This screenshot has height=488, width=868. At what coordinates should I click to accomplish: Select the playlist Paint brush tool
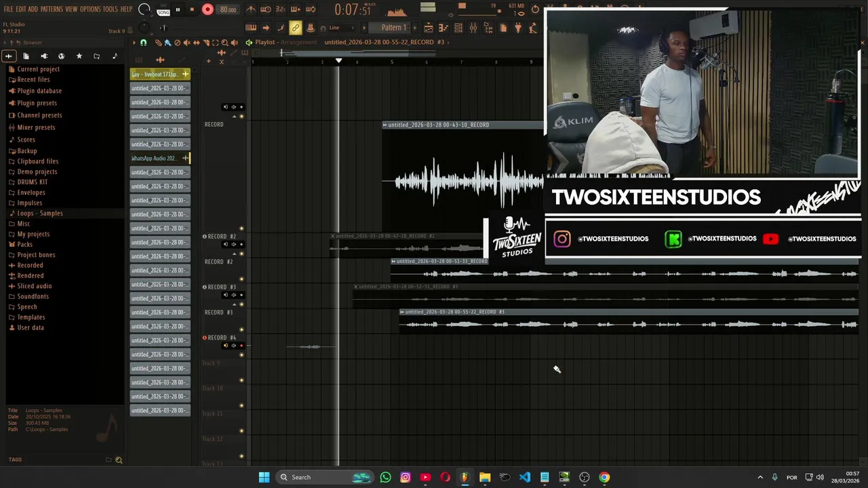(167, 43)
